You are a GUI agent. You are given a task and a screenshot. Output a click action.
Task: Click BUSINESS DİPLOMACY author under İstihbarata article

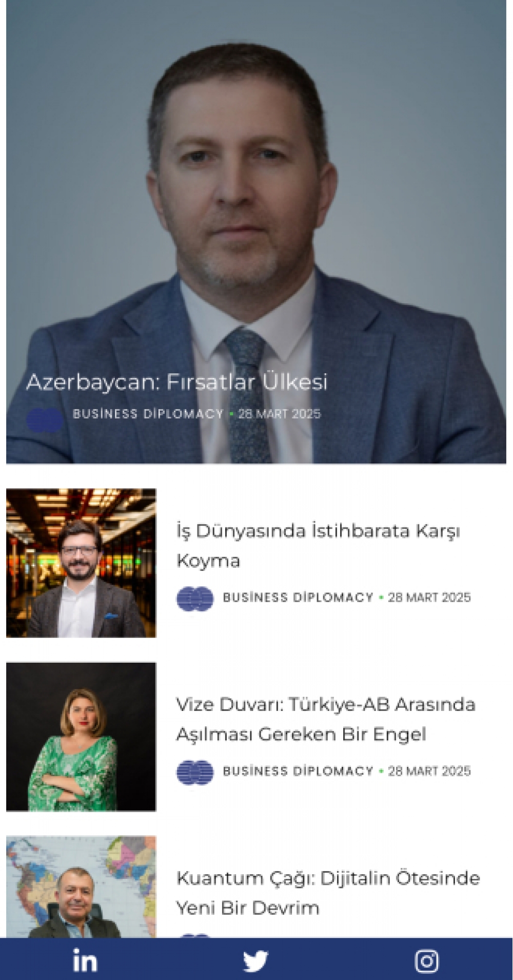(x=298, y=597)
